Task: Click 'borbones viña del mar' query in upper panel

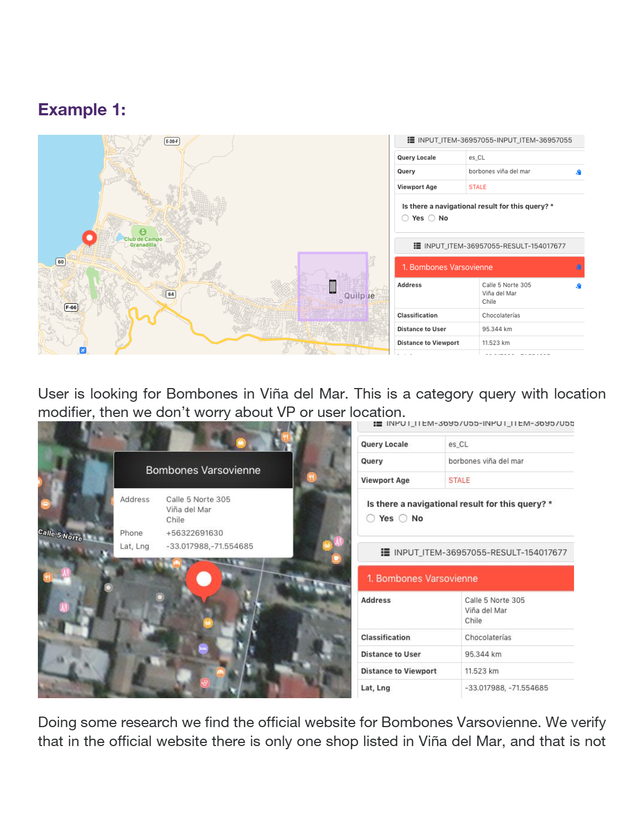Action: 499,171
